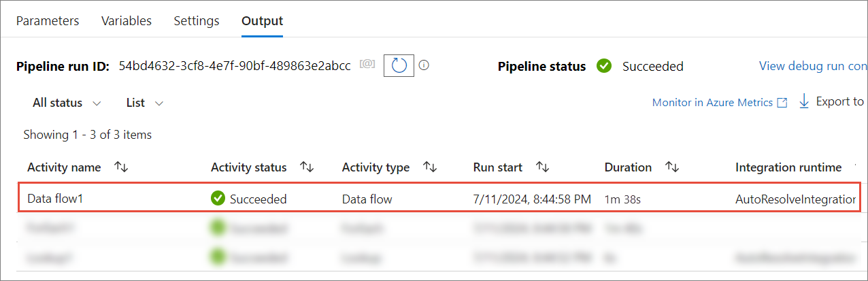Open the Settings tab

[x=197, y=20]
